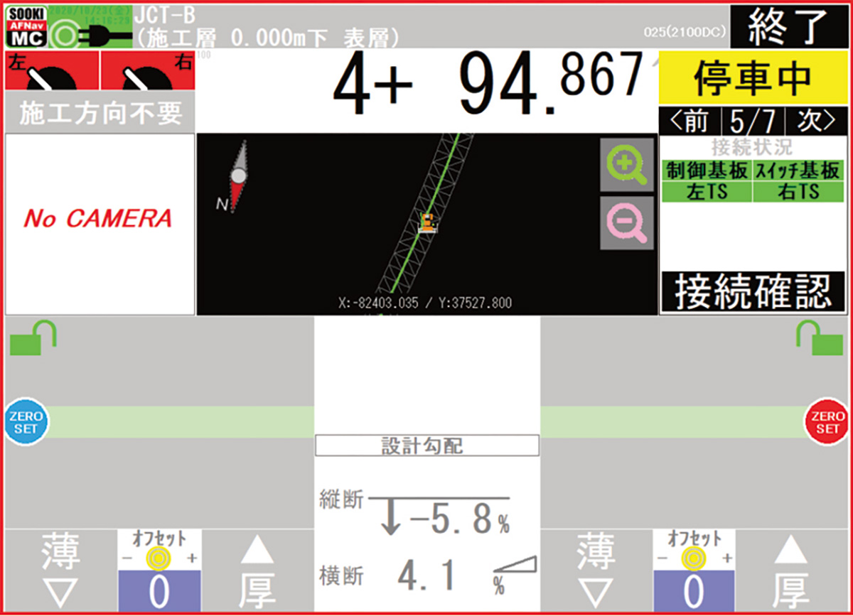
Task: Click the zoom-out magnifier on the map
Action: point(626,225)
